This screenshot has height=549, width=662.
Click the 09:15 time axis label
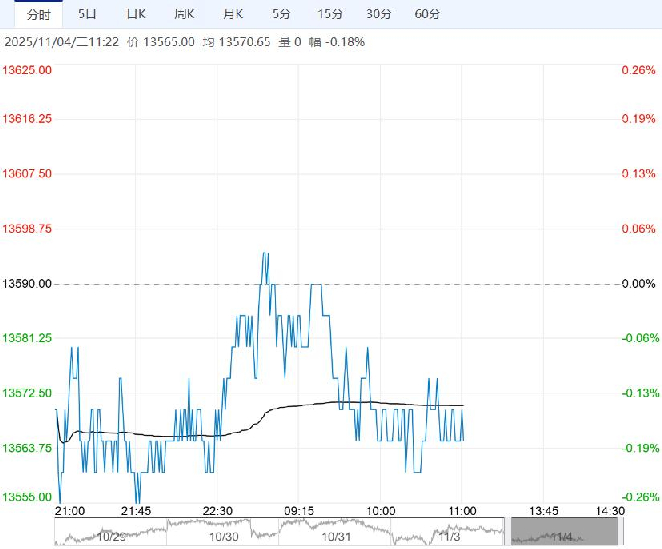299,510
